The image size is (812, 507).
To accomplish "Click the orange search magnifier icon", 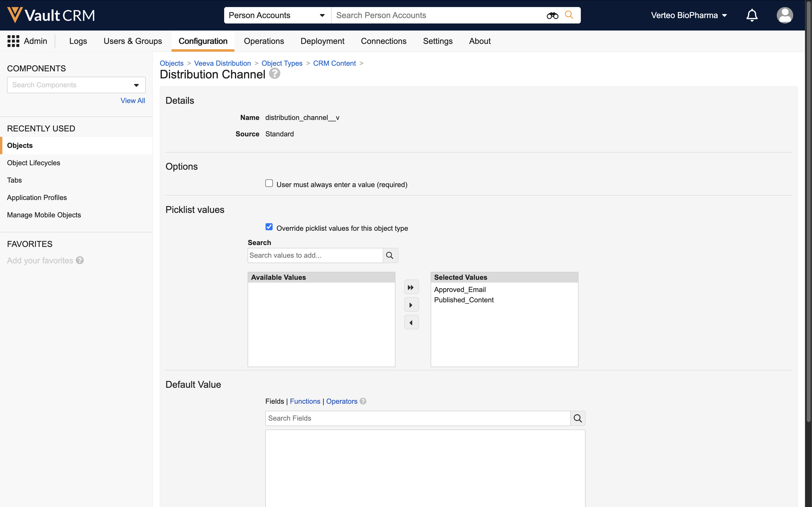I will (569, 15).
